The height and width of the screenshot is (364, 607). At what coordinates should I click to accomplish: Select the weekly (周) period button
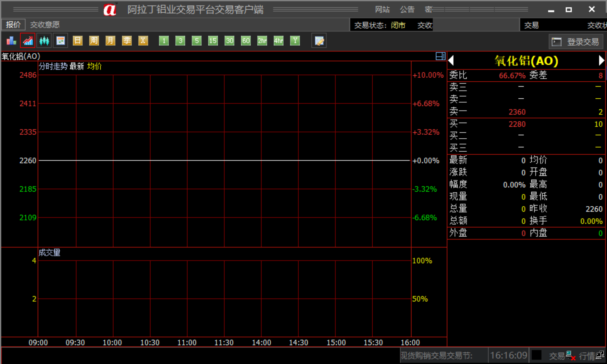pyautogui.click(x=94, y=40)
